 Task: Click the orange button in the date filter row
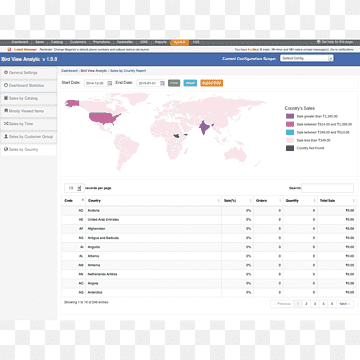tap(211, 83)
